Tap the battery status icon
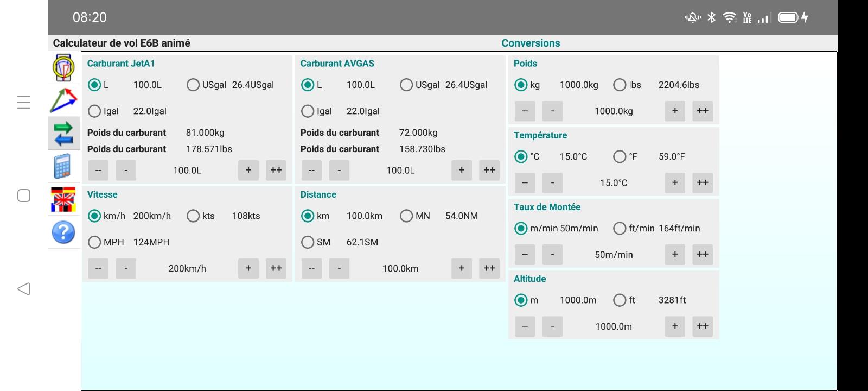 point(788,17)
